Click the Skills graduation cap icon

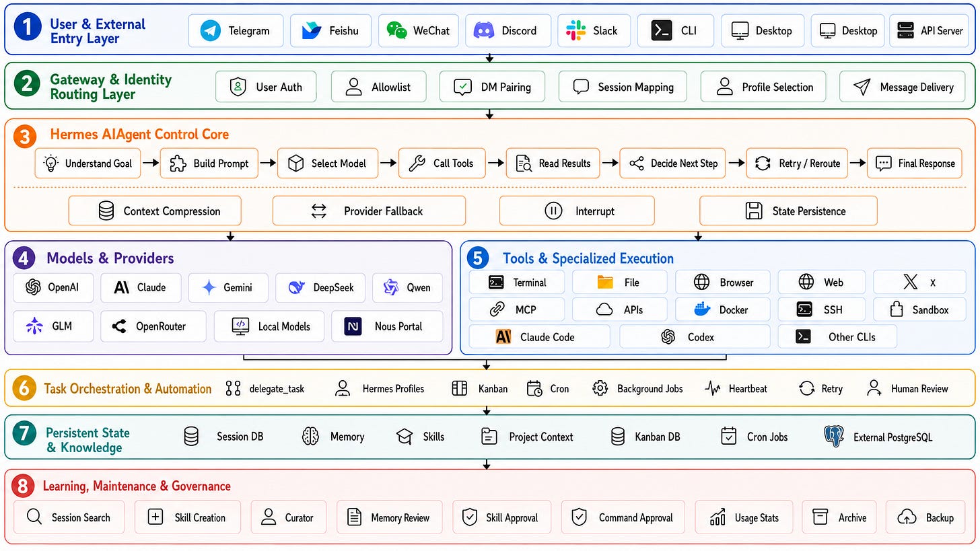click(x=405, y=437)
